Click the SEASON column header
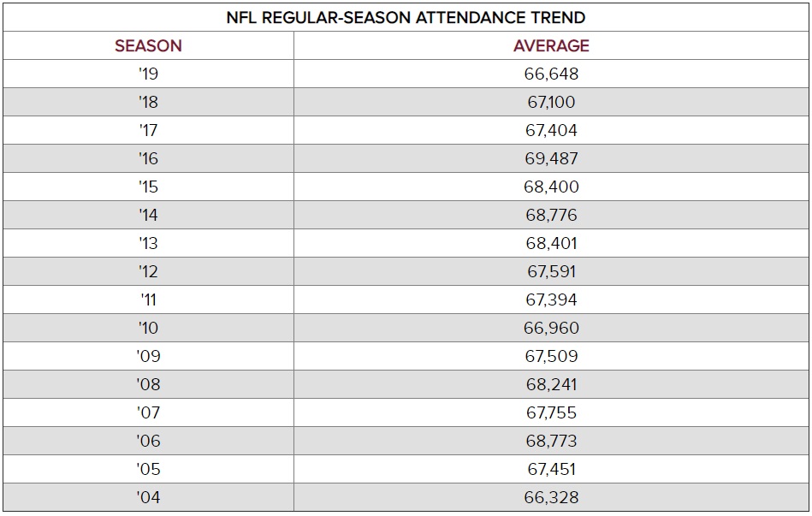The width and height of the screenshot is (812, 516). tap(148, 46)
